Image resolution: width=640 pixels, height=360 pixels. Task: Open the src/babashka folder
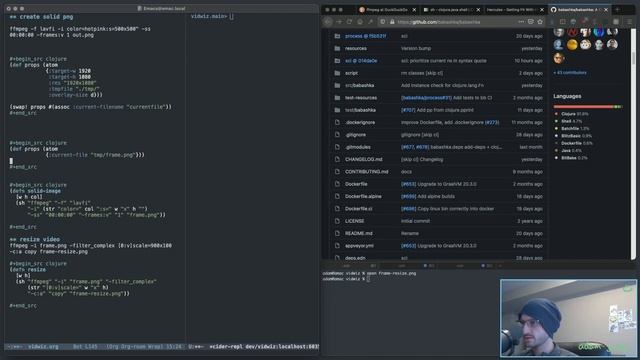point(359,85)
